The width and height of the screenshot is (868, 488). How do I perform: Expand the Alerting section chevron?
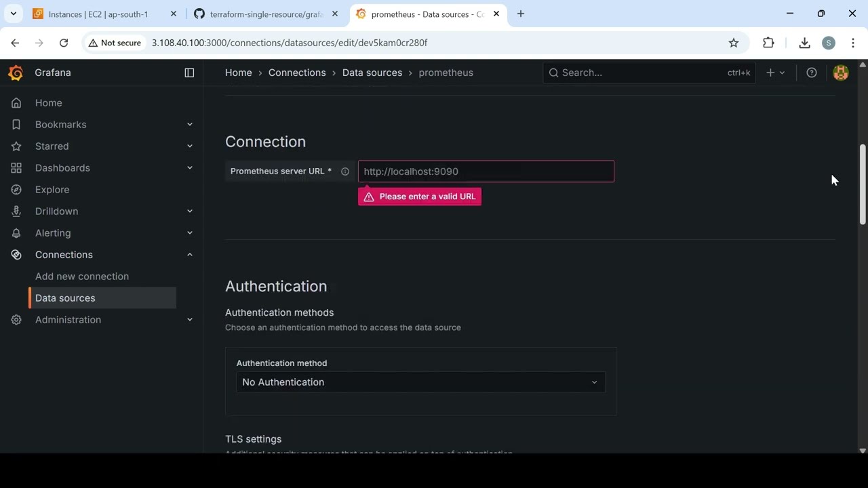[190, 233]
